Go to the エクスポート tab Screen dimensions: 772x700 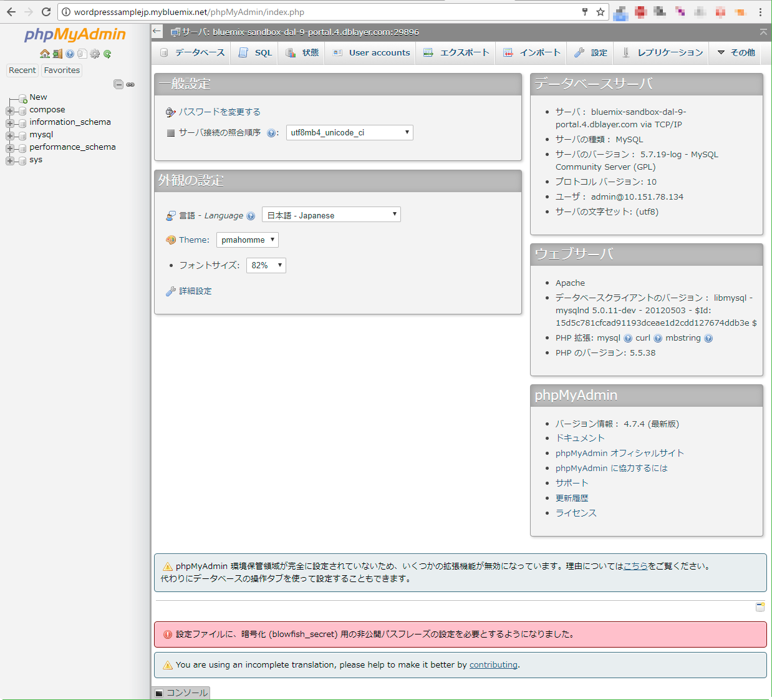click(x=456, y=52)
